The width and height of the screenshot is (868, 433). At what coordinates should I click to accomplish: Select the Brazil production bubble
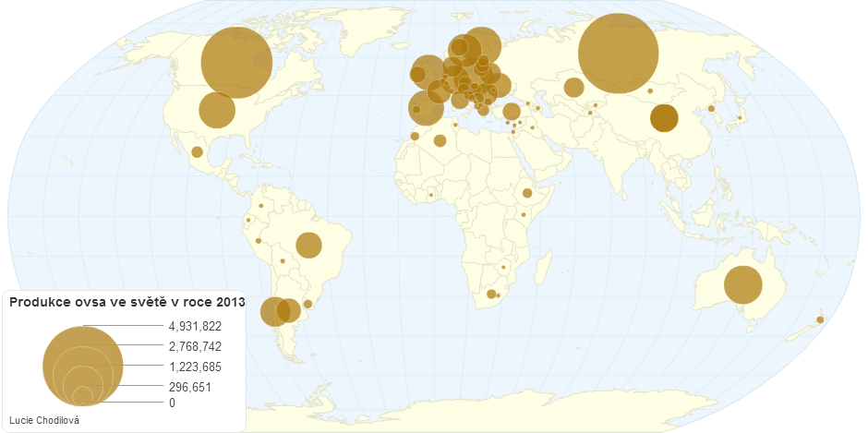click(308, 245)
